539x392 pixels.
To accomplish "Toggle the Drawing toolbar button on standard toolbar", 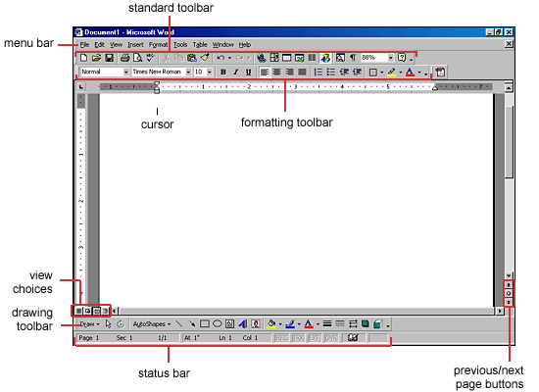I will (x=324, y=58).
